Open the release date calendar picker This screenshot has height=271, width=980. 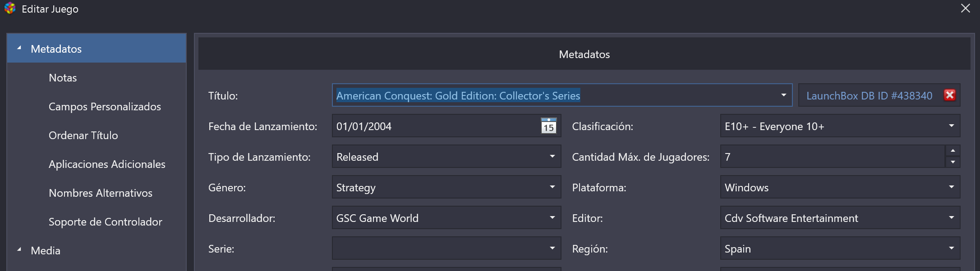pyautogui.click(x=548, y=126)
